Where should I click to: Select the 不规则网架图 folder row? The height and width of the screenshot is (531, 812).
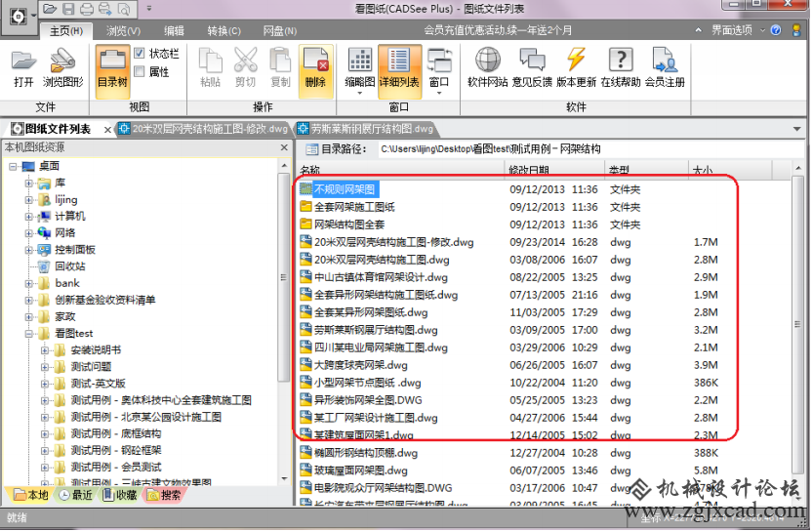[339, 189]
